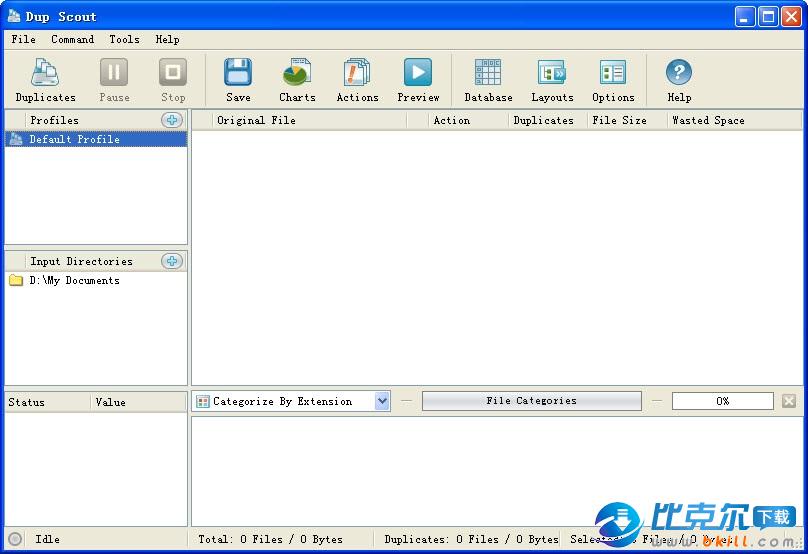The width and height of the screenshot is (808, 554).
Task: Sort by the Action column header
Action: [x=468, y=120]
